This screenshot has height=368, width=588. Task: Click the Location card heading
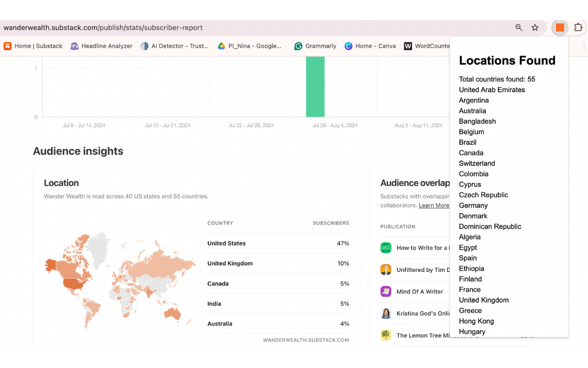point(61,183)
